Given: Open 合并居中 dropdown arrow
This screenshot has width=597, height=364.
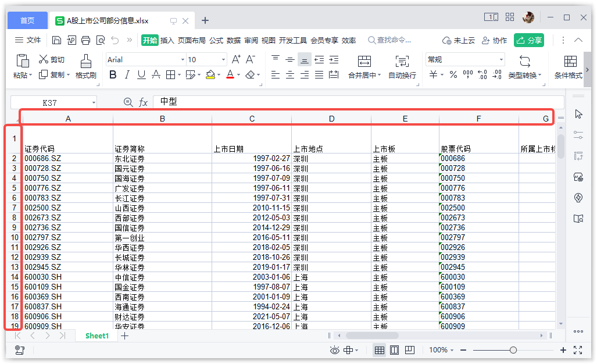Looking at the screenshot, I should click(x=379, y=75).
